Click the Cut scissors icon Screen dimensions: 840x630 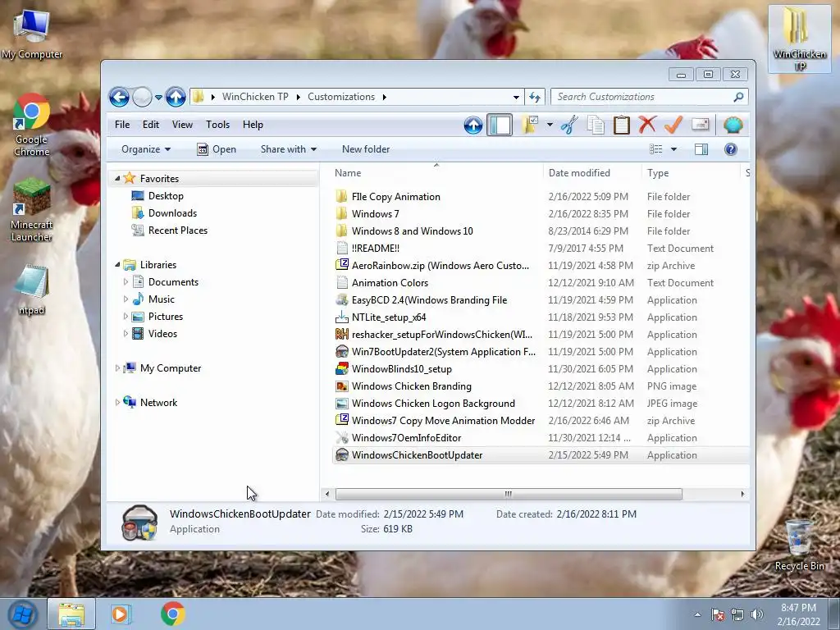(x=569, y=125)
